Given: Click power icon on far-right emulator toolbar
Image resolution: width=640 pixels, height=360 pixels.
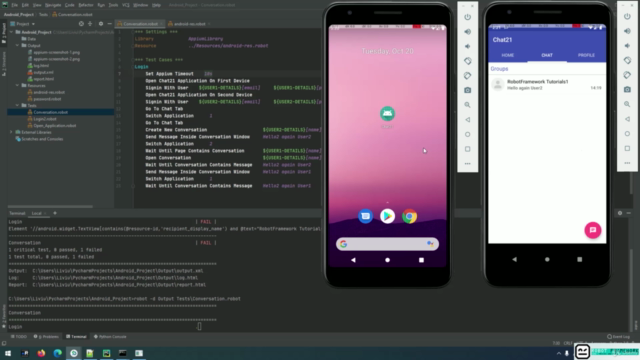Looking at the screenshot, I should pos(627,16).
